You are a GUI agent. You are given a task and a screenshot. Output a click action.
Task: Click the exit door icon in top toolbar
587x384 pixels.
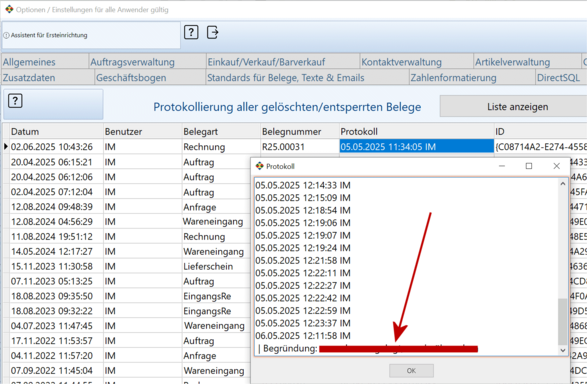(x=213, y=33)
